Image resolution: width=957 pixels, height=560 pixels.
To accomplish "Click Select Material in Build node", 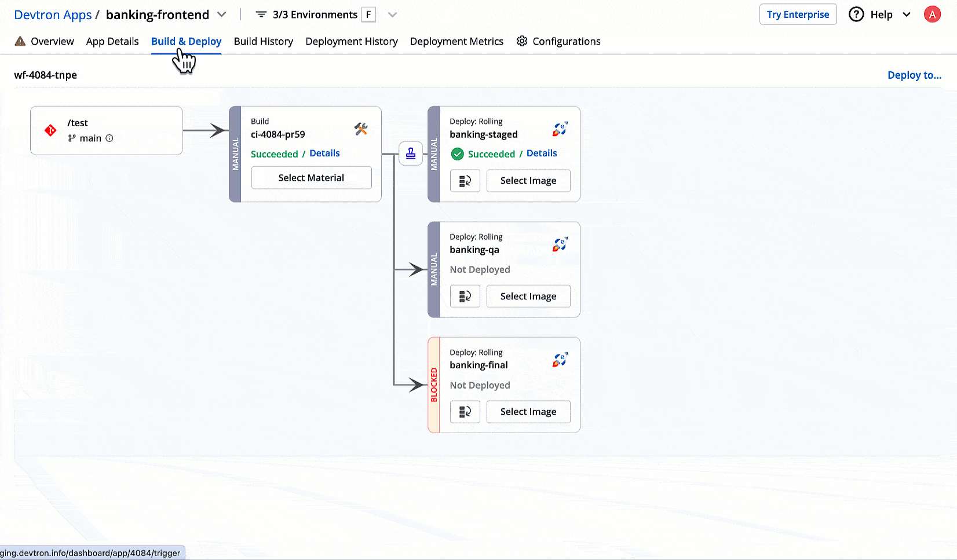I will pos(311,178).
